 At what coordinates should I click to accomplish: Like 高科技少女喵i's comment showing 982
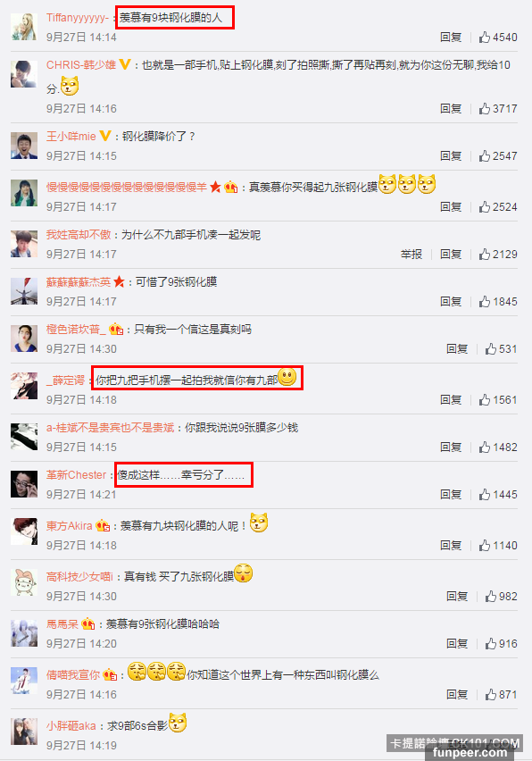point(491,597)
